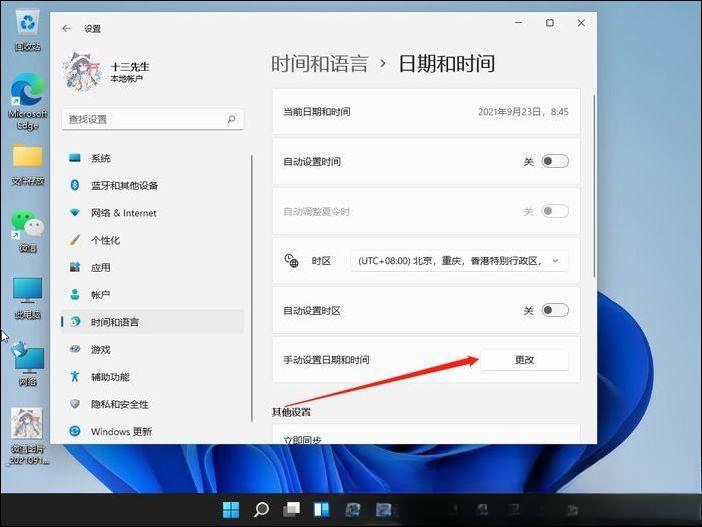Click the network Wi-Fi icon in sidebar
The width and height of the screenshot is (702, 527).
click(75, 212)
